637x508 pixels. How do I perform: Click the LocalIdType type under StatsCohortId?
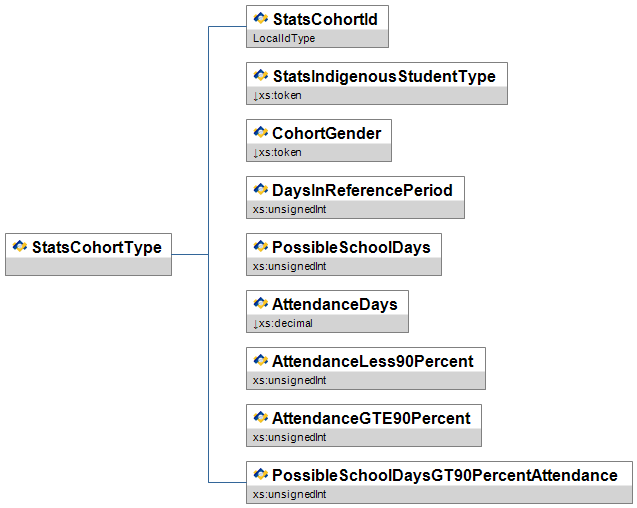tap(284, 38)
